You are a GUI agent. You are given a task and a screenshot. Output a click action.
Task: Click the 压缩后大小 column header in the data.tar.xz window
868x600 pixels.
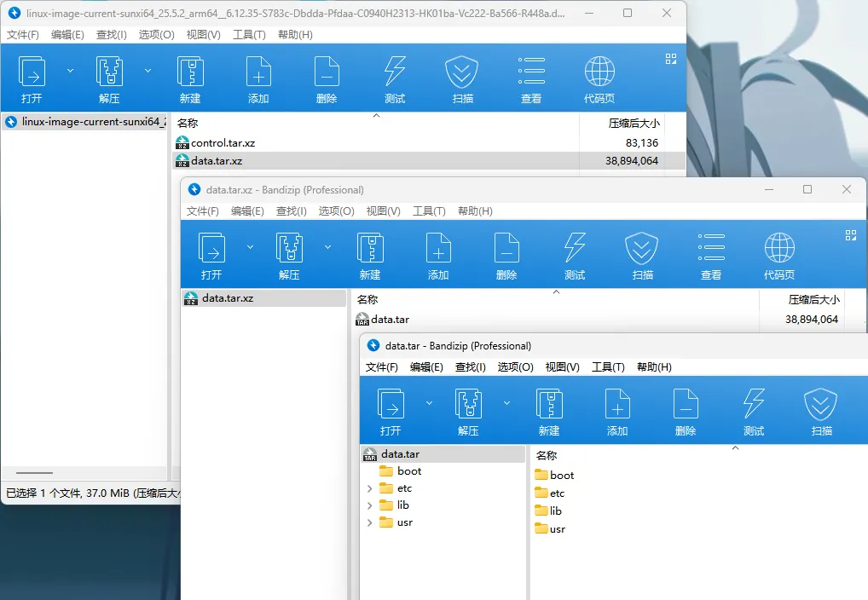pos(813,300)
